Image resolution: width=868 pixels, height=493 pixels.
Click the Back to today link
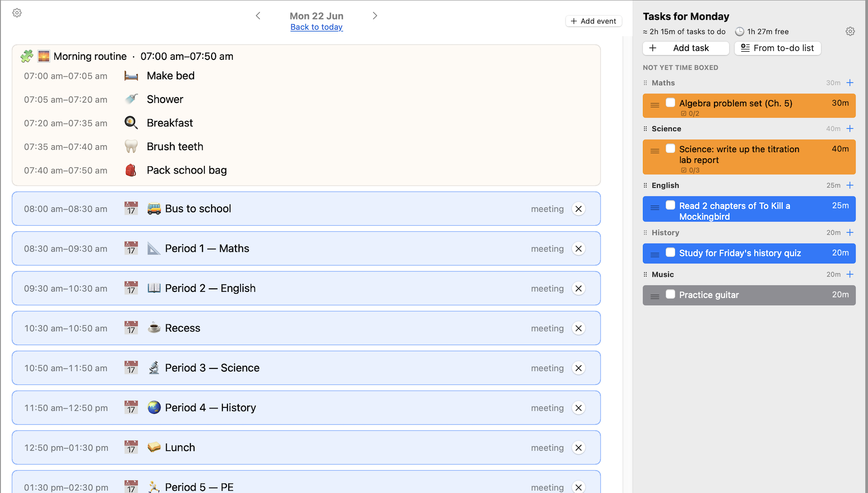tap(316, 27)
